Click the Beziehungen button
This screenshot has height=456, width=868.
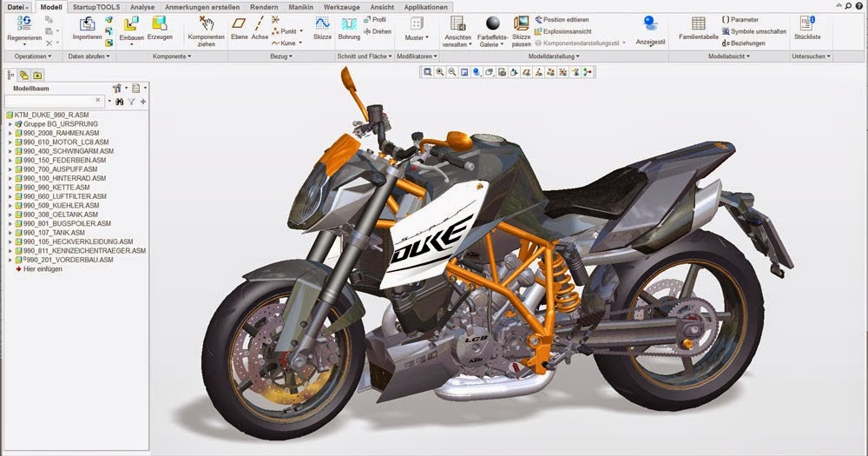click(744, 43)
